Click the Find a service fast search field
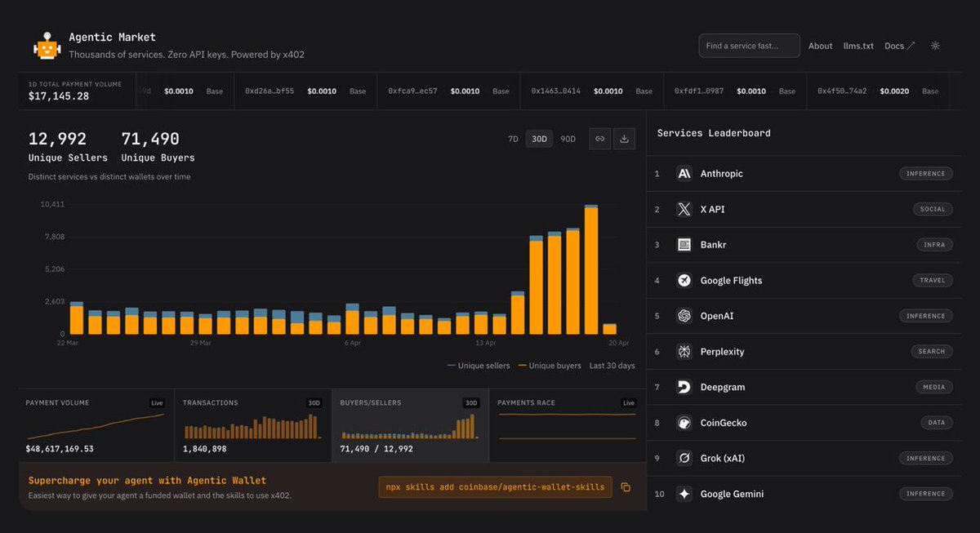The width and height of the screenshot is (980, 533). coord(748,46)
